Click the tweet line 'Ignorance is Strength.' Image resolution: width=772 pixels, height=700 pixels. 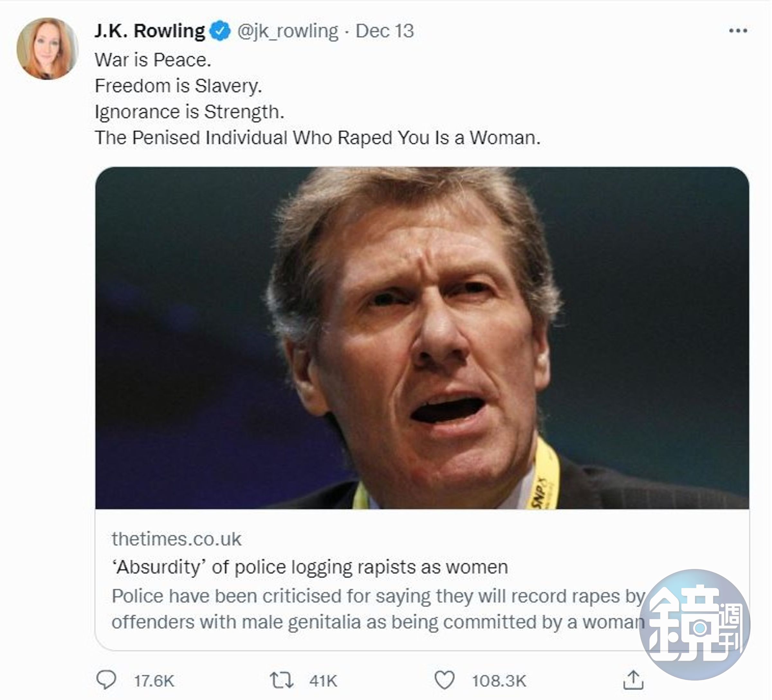189,112
